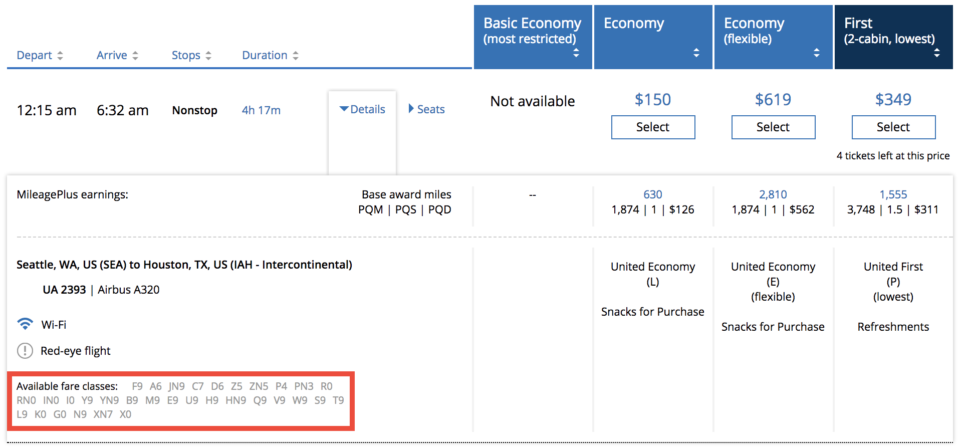Click the 1,874 | 1 | $562 values
This screenshot has height=448, width=960.
coord(773,209)
